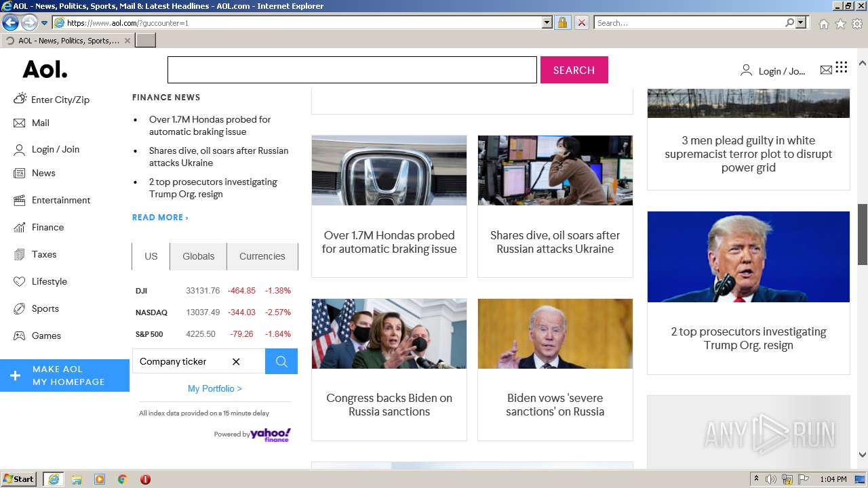868x488 pixels.
Task: Open the Entertainment clapperboard icon
Action: pos(19,201)
